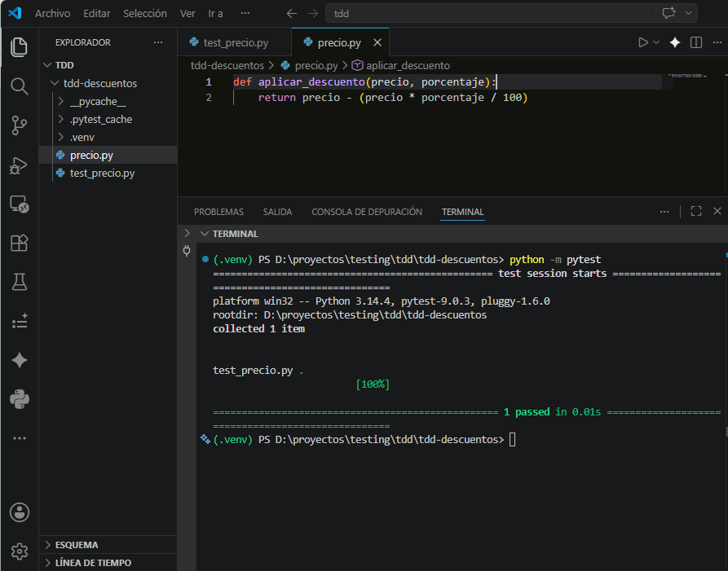Open the Ir a menu
Viewport: 728px width, 571px height.
click(215, 14)
